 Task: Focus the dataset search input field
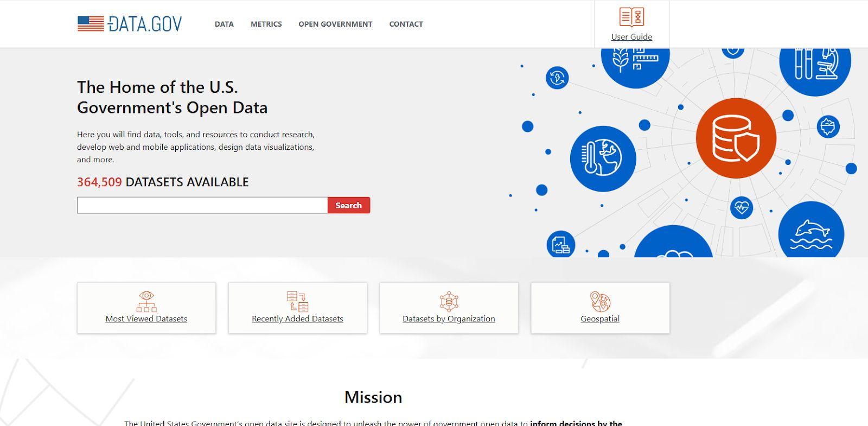[x=202, y=205]
